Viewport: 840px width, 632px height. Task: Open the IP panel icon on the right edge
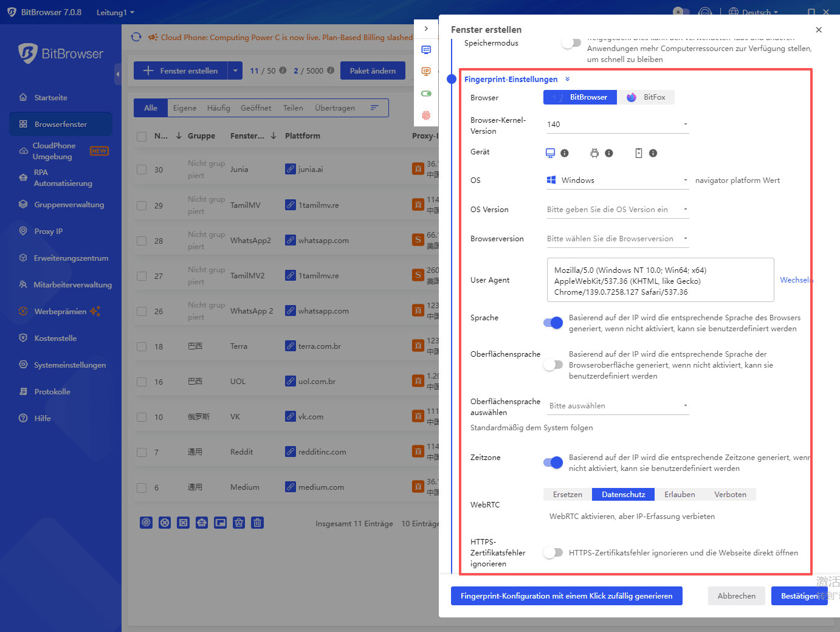[426, 71]
